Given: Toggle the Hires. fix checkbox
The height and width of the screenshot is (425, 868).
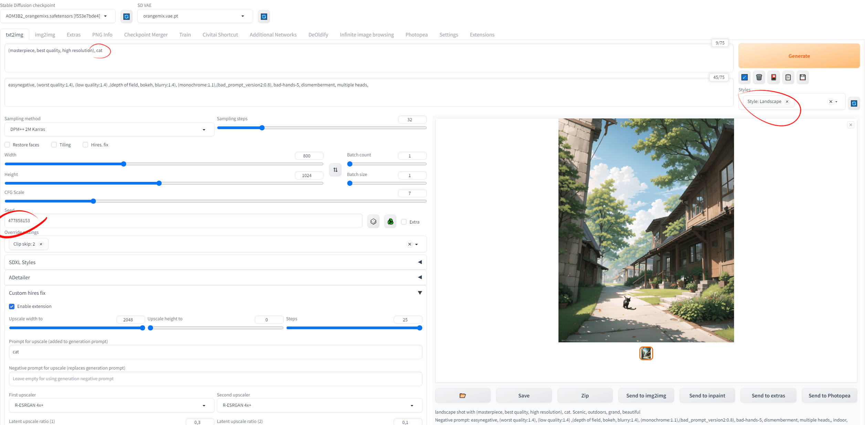Looking at the screenshot, I should (85, 145).
